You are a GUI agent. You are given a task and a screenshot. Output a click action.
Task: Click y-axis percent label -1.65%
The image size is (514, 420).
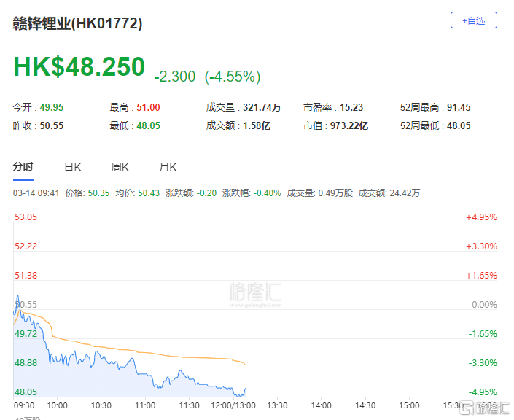click(483, 334)
